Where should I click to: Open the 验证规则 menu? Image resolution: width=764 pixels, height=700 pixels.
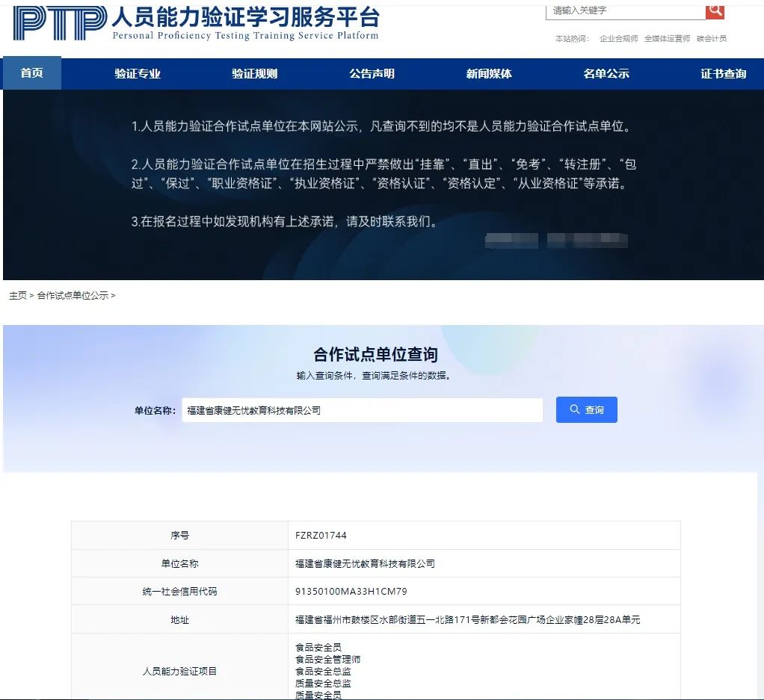[x=254, y=73]
